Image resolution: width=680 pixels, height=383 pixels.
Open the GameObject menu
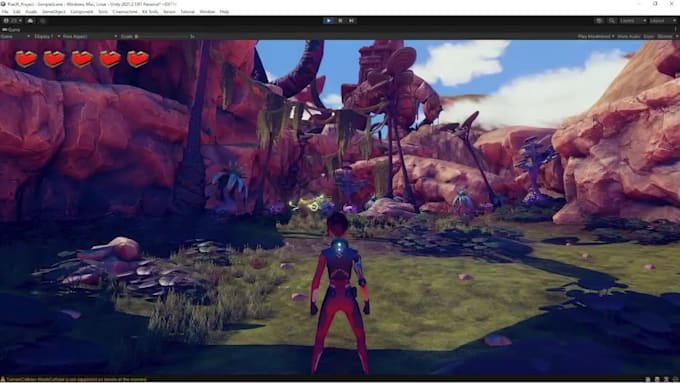pyautogui.click(x=53, y=12)
